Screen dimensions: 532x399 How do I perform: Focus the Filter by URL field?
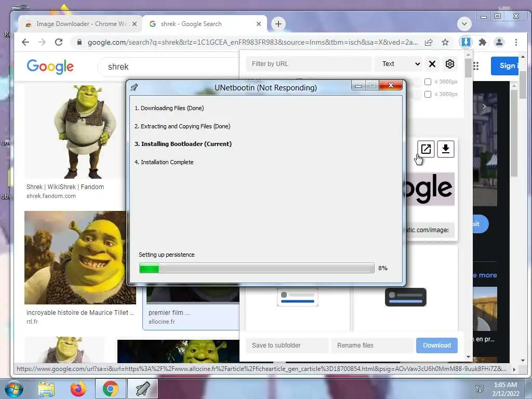309,64
